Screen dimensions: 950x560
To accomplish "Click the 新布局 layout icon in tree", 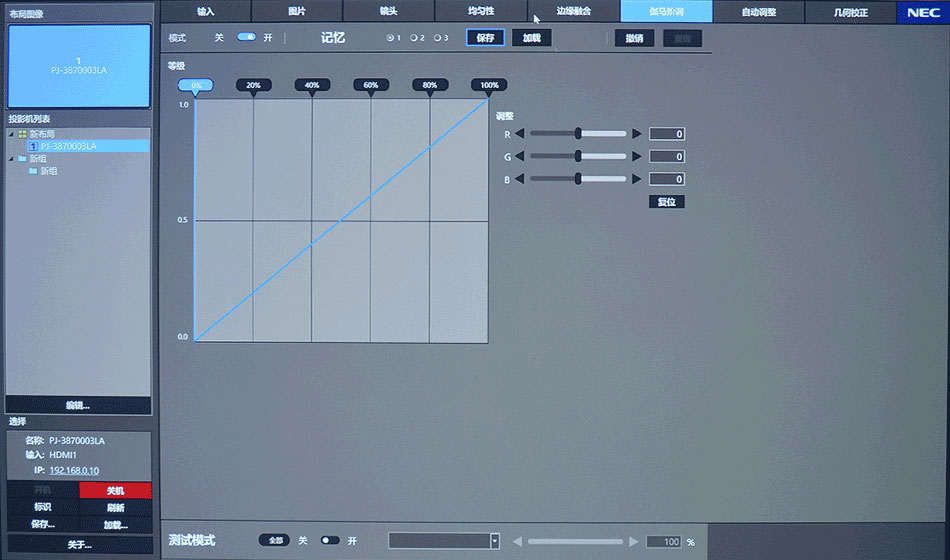I will click(22, 134).
